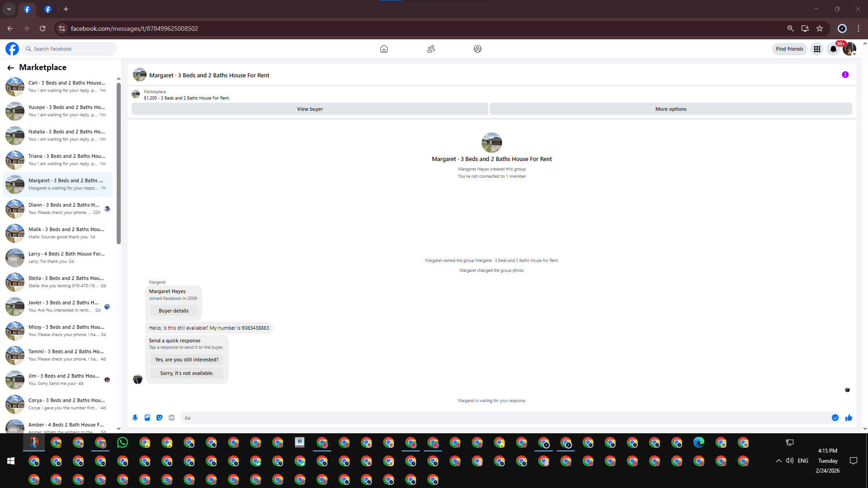
Task: Open notifications bell icon
Action: tap(833, 49)
